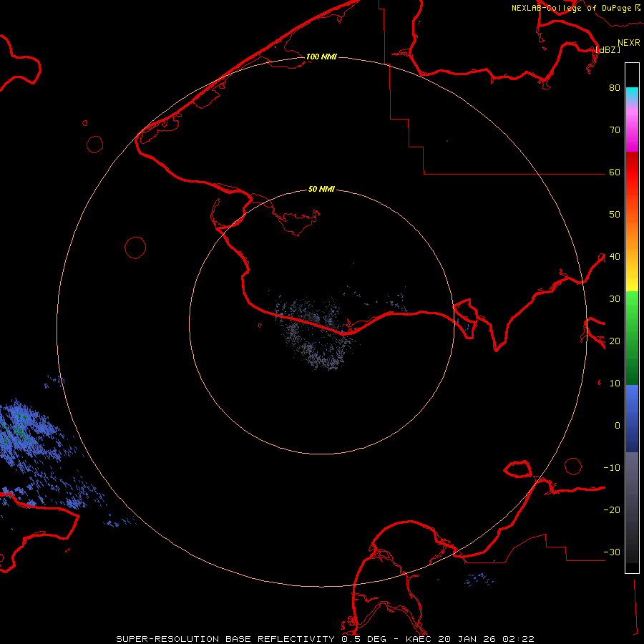Click the Super-Resolution Base Reflectivity caption
Viewport: 644px width, 644px height.
[x=325, y=639]
